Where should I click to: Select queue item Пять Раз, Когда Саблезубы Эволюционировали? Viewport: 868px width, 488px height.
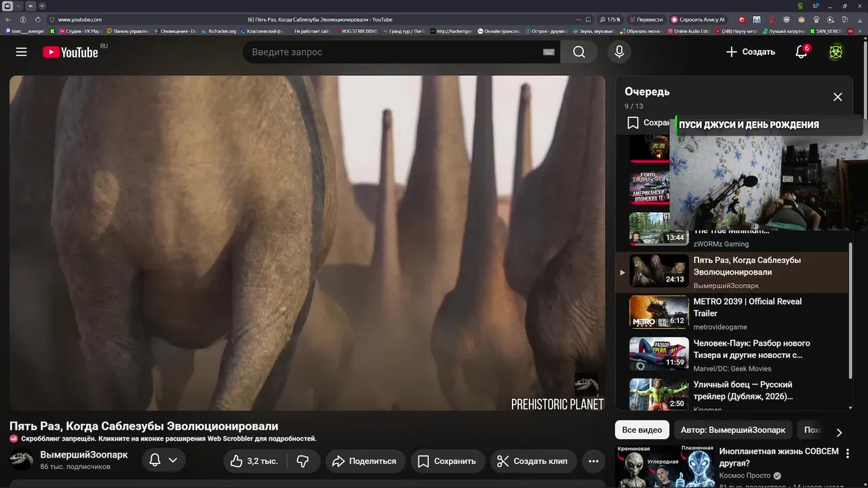[x=732, y=272]
